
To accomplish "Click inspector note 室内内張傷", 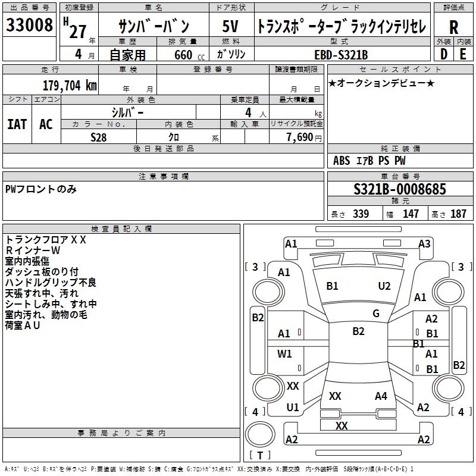I will (x=27, y=261).
